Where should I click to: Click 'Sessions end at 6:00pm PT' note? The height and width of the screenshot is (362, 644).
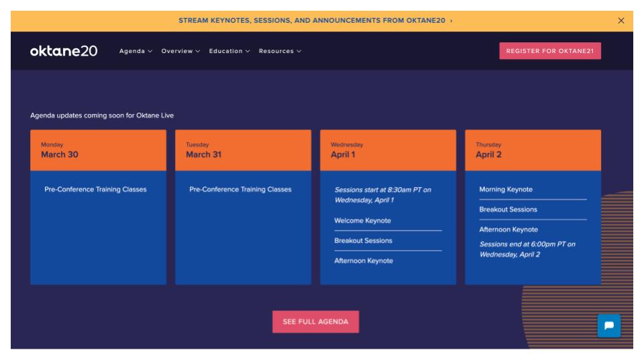527,249
